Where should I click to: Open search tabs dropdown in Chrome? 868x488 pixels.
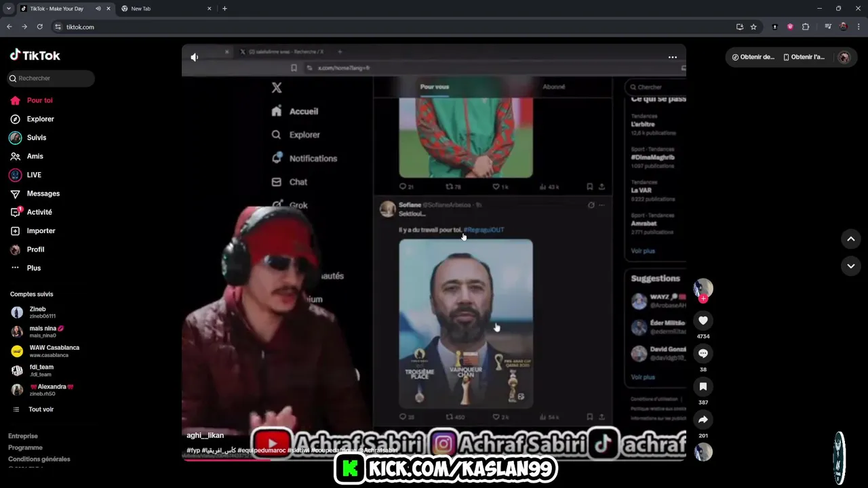[9, 9]
